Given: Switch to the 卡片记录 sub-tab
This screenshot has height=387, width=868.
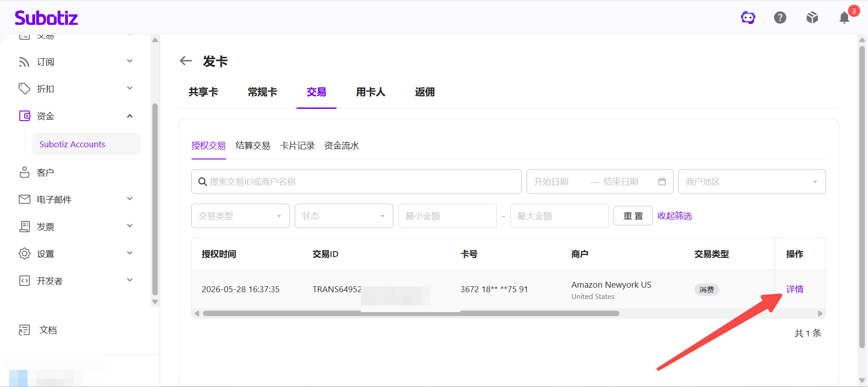Looking at the screenshot, I should click(x=297, y=145).
